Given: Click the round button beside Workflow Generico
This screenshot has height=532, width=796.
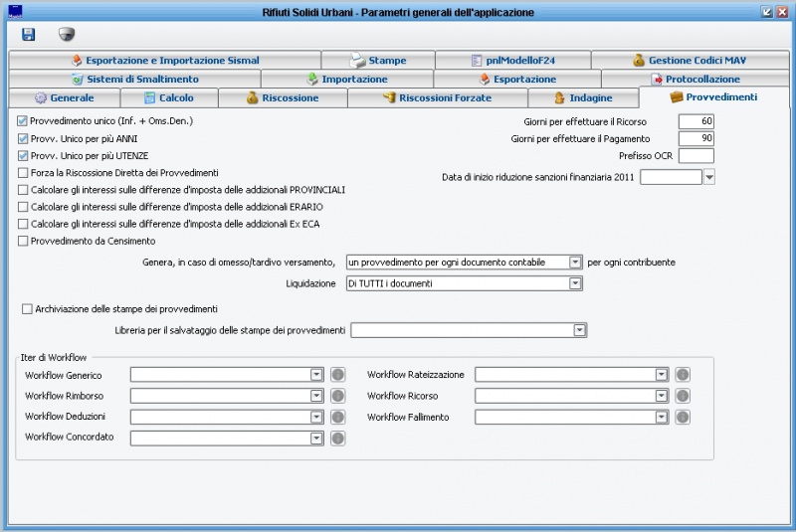Looking at the screenshot, I should point(337,375).
